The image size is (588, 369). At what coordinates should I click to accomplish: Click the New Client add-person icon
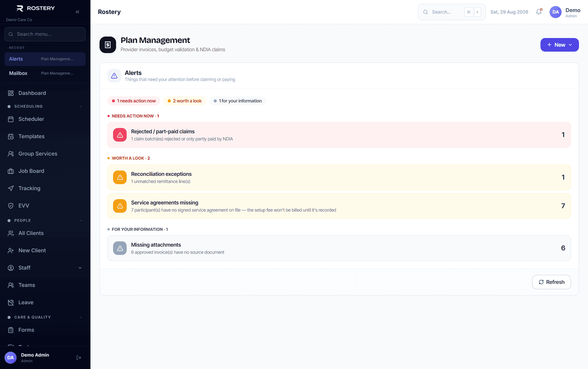pos(11,250)
